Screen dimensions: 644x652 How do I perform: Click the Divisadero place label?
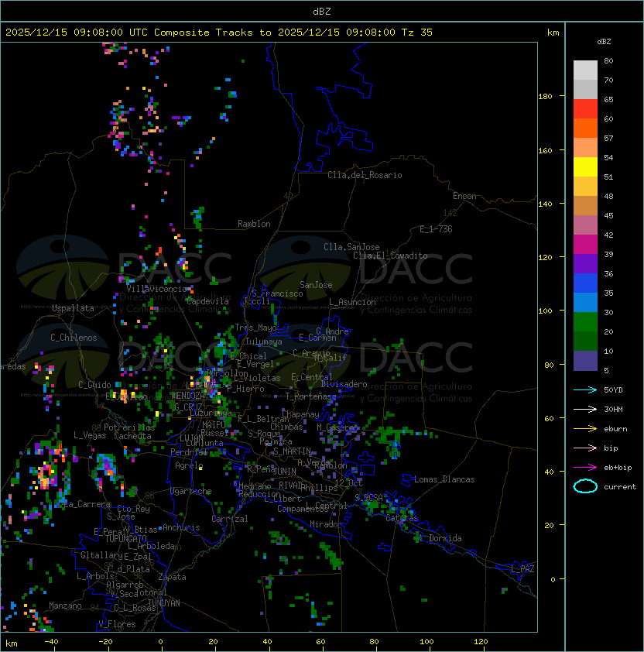coord(344,384)
